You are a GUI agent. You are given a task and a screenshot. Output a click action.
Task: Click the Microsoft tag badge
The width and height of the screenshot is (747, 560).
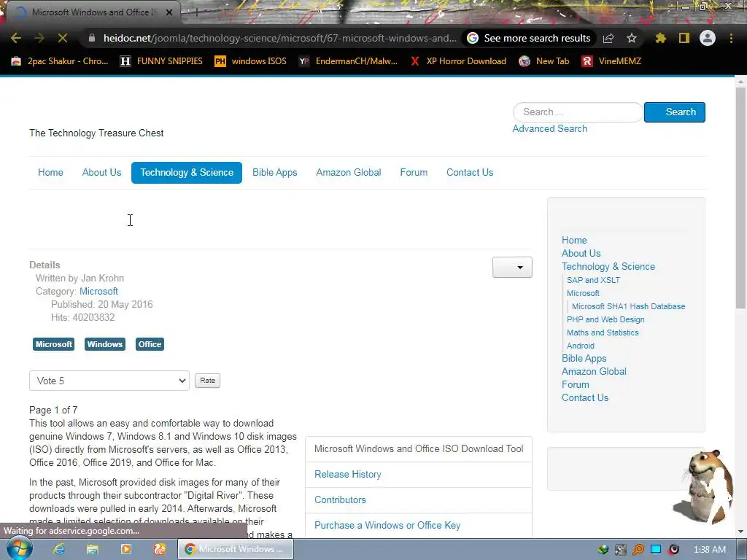[x=54, y=344]
